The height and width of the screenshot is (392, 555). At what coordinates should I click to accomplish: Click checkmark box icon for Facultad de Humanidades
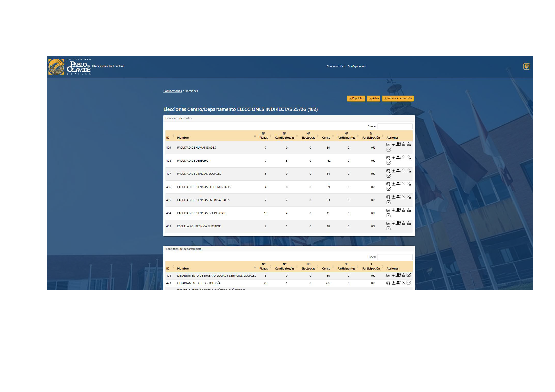(x=389, y=150)
